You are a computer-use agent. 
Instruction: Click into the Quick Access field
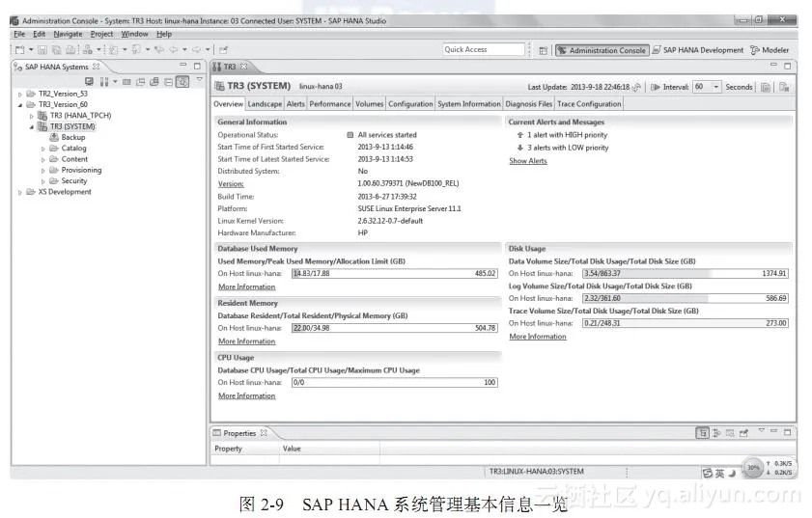point(484,50)
